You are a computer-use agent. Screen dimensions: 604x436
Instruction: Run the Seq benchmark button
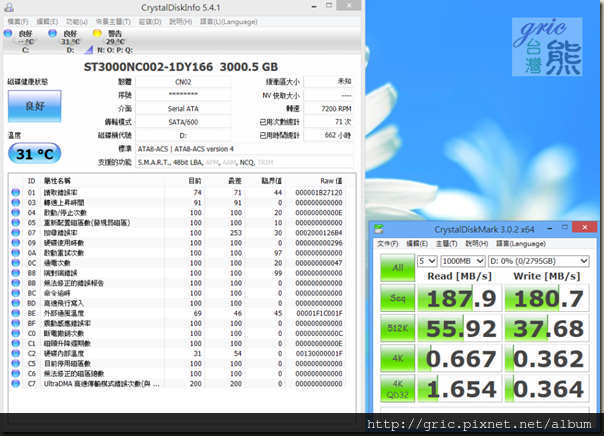(x=398, y=298)
